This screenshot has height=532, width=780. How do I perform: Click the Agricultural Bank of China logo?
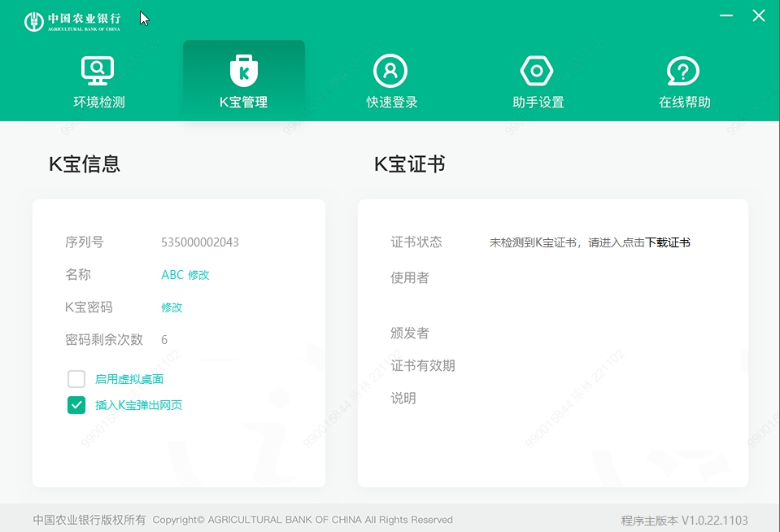72,21
